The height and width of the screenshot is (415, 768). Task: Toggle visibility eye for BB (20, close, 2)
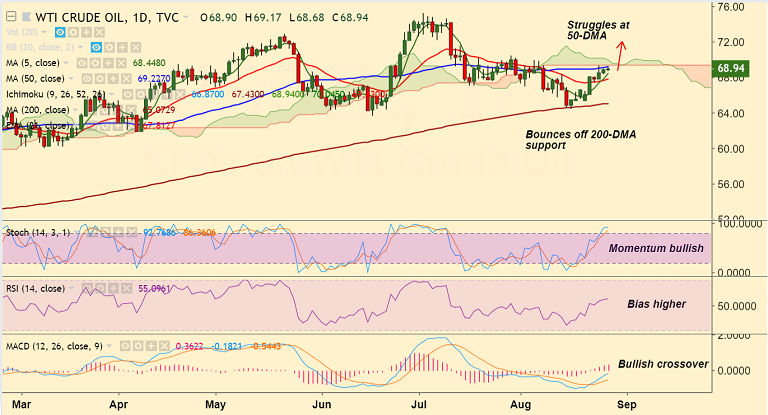pos(96,48)
